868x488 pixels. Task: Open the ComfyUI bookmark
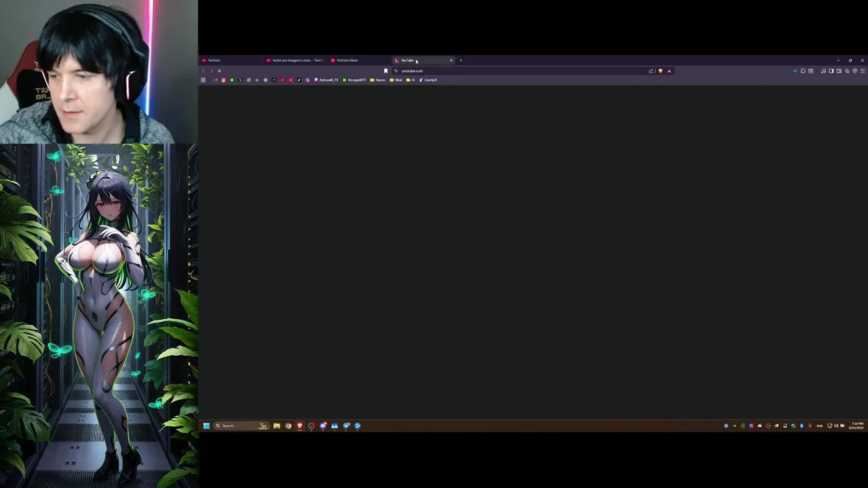429,80
